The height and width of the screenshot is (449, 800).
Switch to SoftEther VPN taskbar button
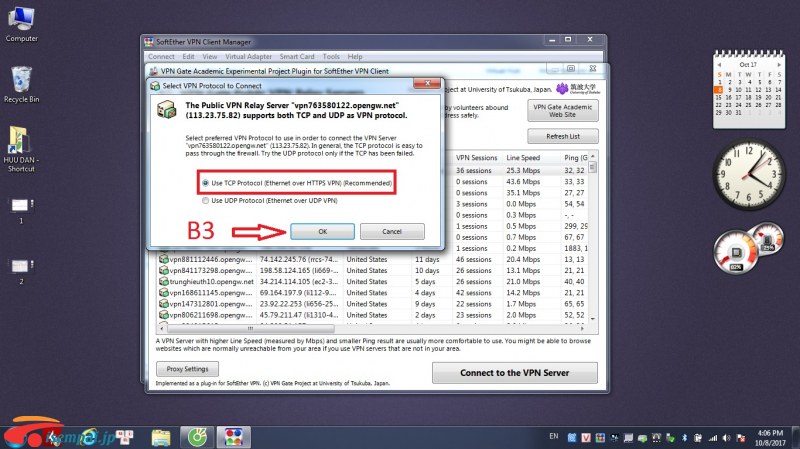[x=234, y=437]
